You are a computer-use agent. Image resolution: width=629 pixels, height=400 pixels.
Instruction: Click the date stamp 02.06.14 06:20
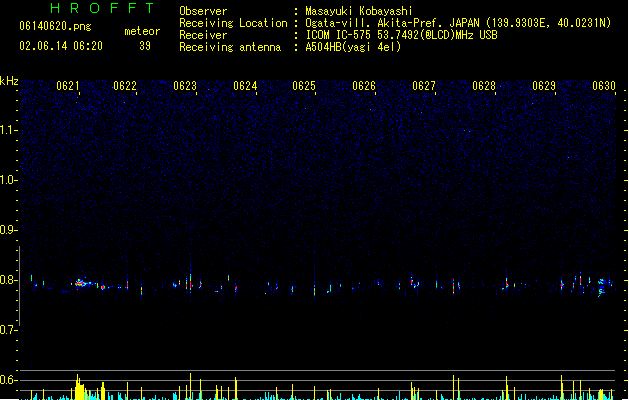click(x=61, y=46)
